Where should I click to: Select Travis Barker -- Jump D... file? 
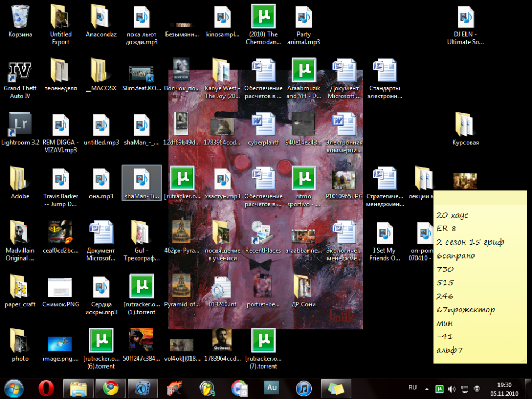point(61,187)
